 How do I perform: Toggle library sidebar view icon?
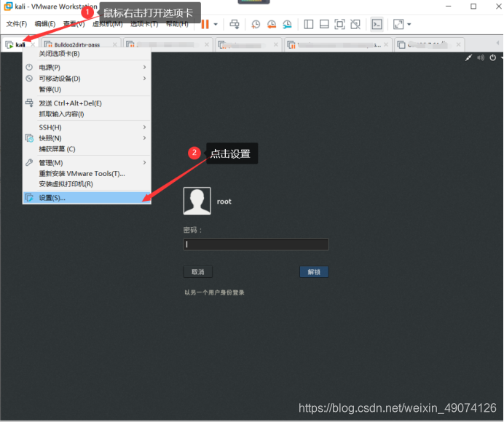(309, 24)
